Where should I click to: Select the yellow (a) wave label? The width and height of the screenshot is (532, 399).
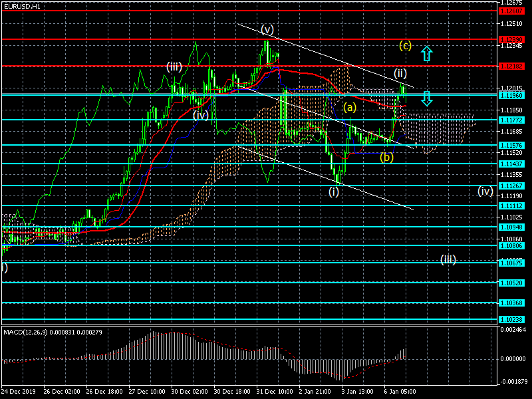pyautogui.click(x=350, y=108)
